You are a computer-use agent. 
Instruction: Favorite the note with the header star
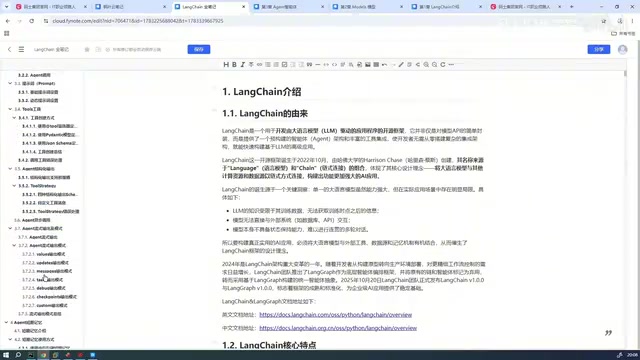click(87, 49)
